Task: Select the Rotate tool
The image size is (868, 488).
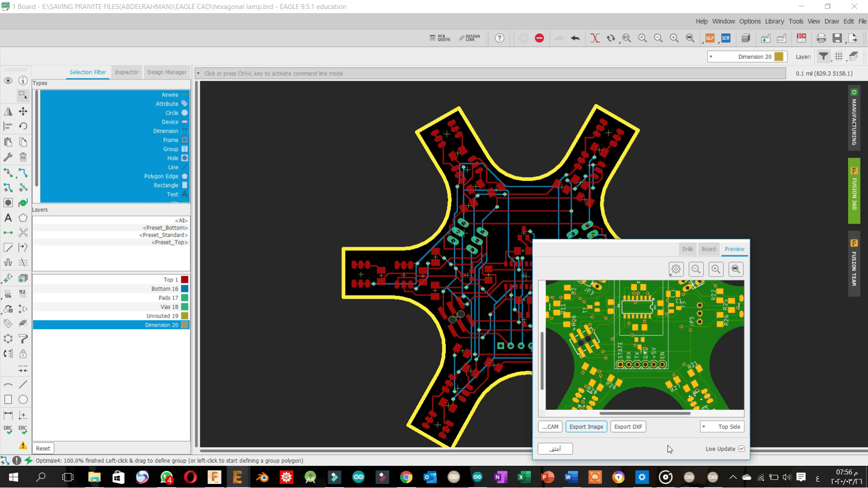Action: (23, 126)
